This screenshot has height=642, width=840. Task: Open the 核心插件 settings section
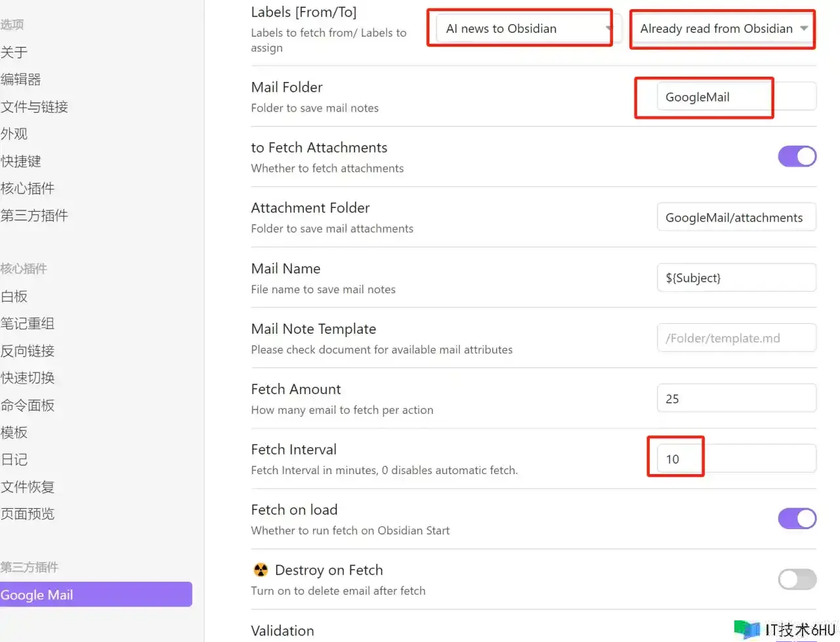tap(28, 188)
